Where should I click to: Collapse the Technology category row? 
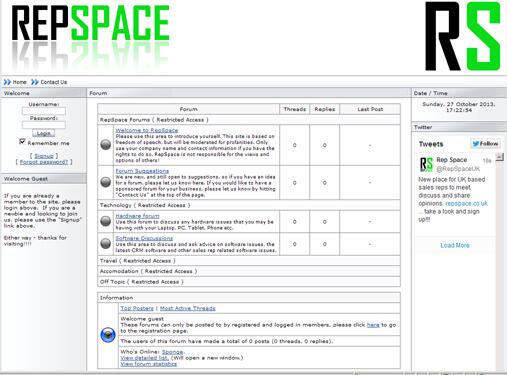pyautogui.click(x=249, y=205)
